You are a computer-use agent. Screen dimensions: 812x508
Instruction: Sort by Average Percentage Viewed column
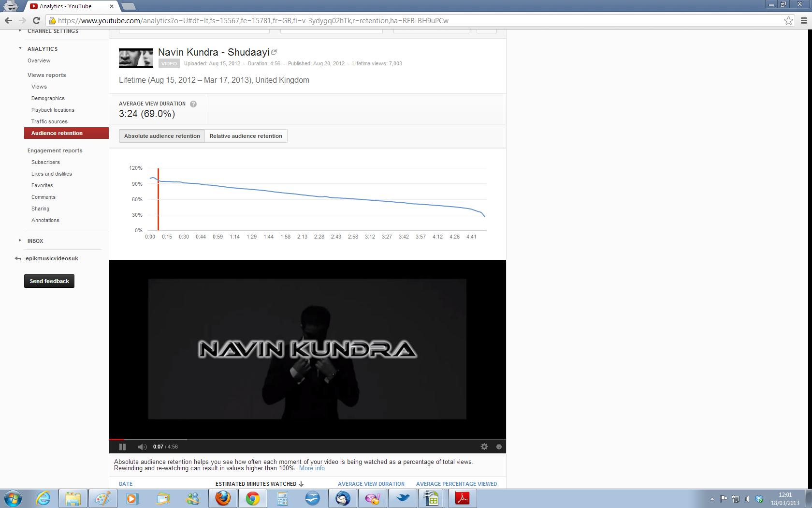click(x=456, y=484)
